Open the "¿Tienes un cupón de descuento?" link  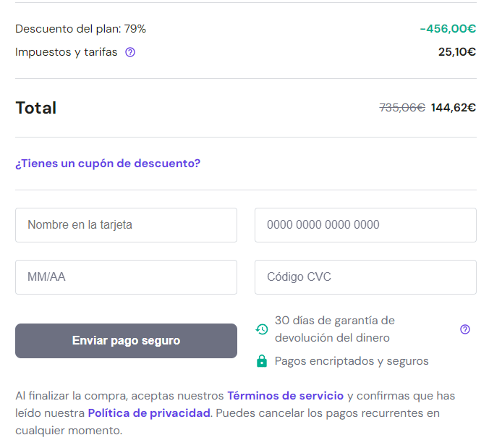pyautogui.click(x=108, y=163)
